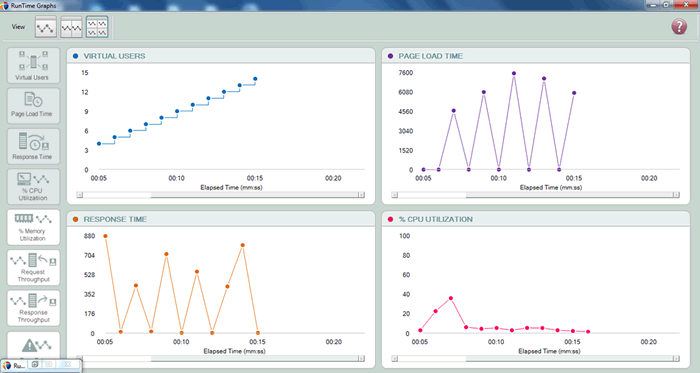Click the purple Page Load Time dot
This screenshot has width=700, height=373.
[x=391, y=56]
